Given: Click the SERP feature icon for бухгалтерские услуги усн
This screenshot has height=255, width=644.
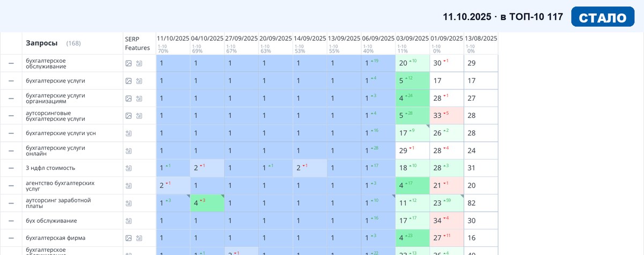Looking at the screenshot, I should tap(128, 133).
